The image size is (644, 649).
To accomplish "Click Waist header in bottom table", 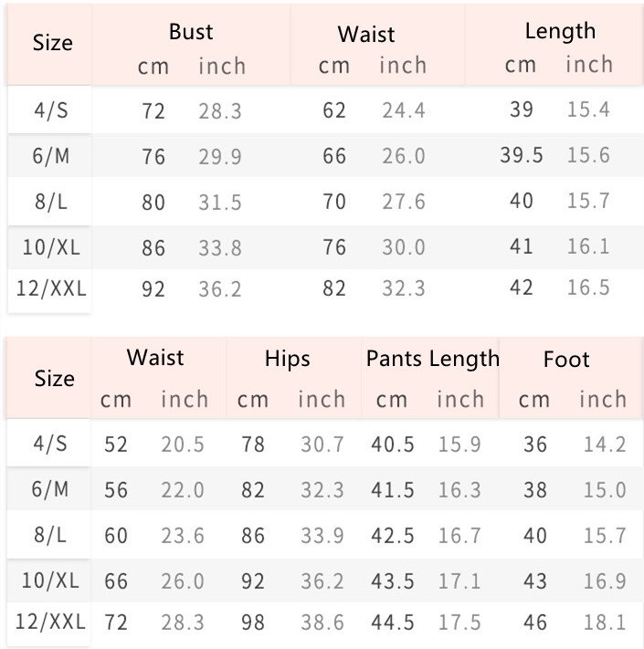I will coord(155,358).
